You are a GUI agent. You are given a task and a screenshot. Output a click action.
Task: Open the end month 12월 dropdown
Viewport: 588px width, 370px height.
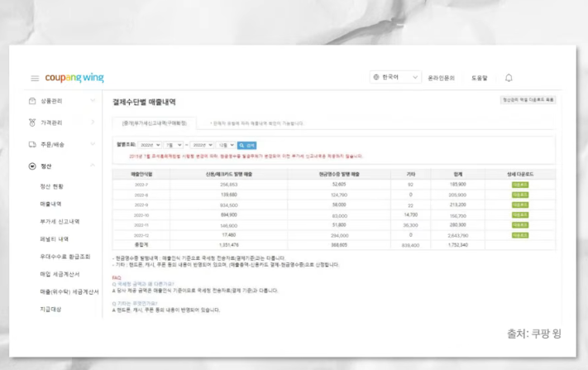tap(226, 145)
